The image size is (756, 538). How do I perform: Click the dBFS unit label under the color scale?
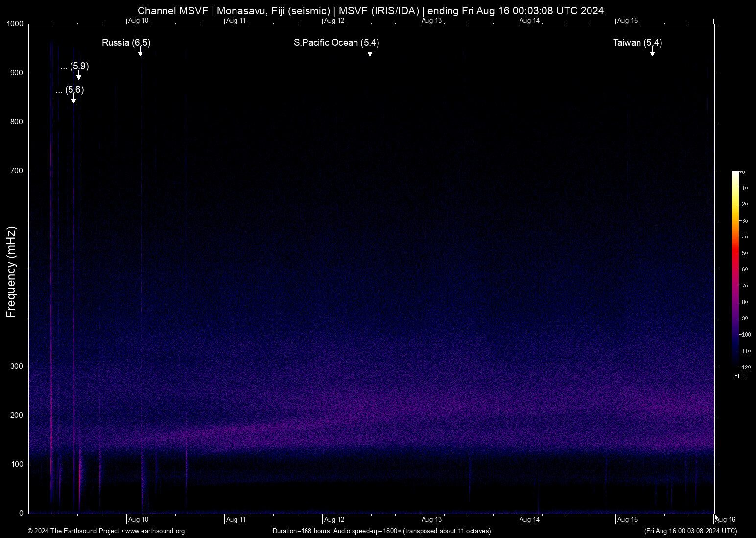740,376
